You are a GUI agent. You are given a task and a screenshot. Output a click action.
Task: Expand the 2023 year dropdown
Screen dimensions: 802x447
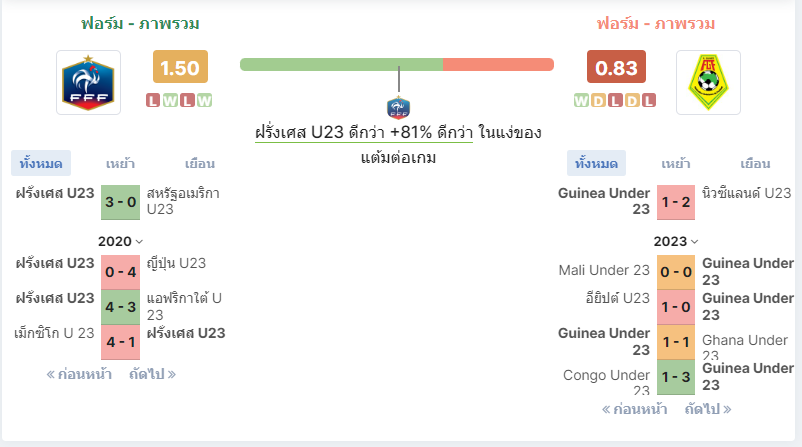tap(676, 241)
